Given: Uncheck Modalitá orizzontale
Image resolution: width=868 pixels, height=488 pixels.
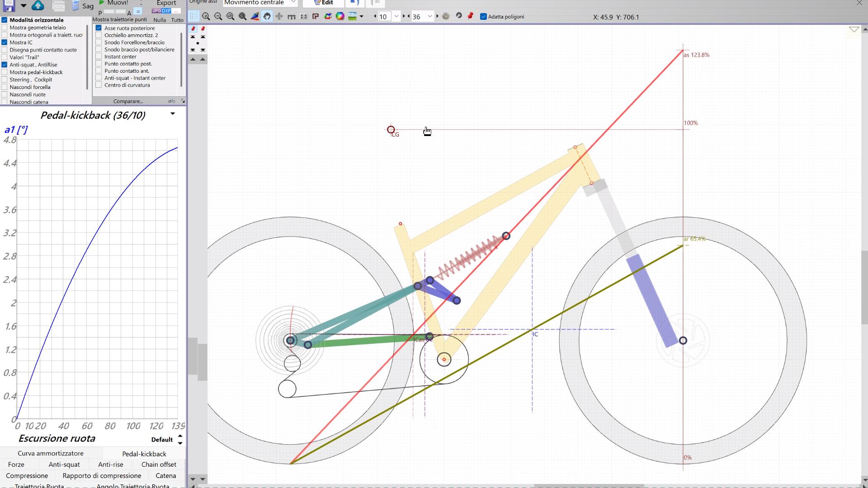Looking at the screenshot, I should tap(5, 20).
